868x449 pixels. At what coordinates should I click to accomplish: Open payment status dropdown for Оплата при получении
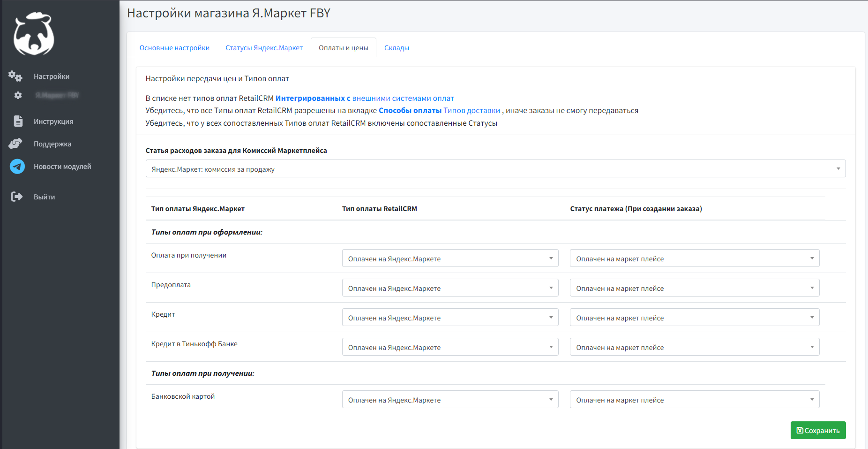(695, 258)
